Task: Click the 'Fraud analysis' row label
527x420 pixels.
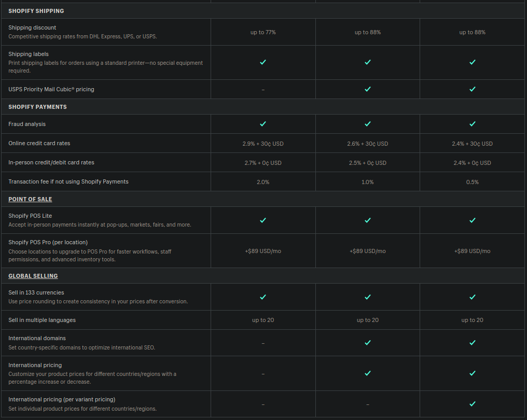Action: click(x=27, y=124)
